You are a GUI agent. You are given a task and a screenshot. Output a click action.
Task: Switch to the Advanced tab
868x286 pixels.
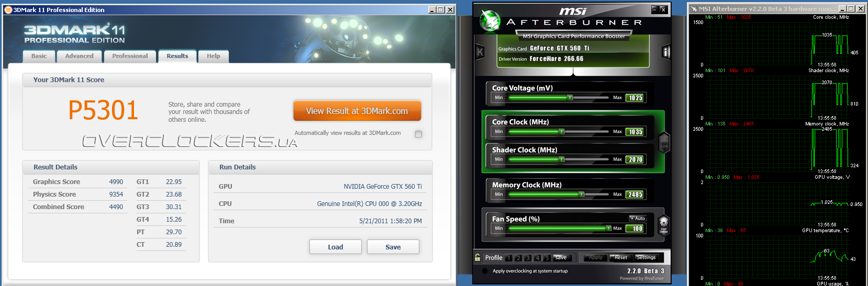tap(79, 56)
